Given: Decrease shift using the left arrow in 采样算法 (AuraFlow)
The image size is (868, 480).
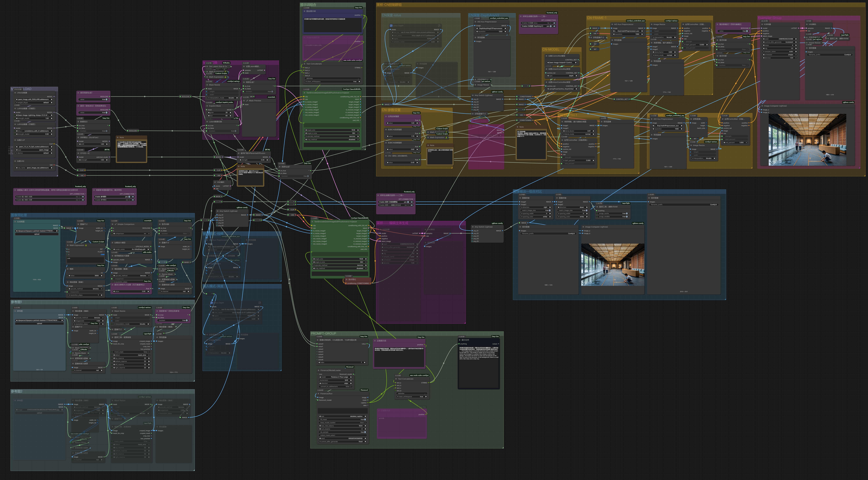Looking at the screenshot, I should pos(80,144).
